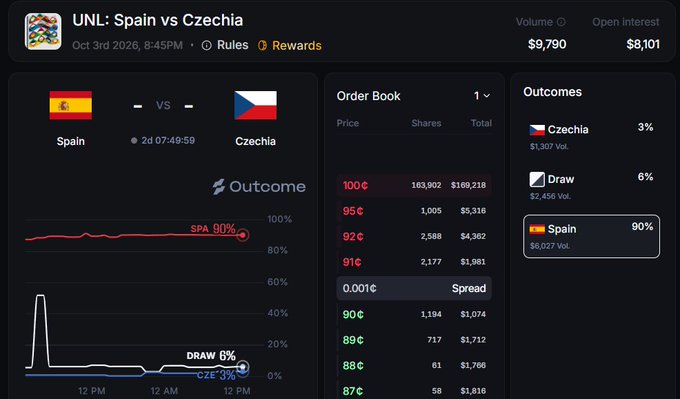The height and width of the screenshot is (399, 680).
Task: Click the SPA 90% chart endpoint marker
Action: point(243,235)
